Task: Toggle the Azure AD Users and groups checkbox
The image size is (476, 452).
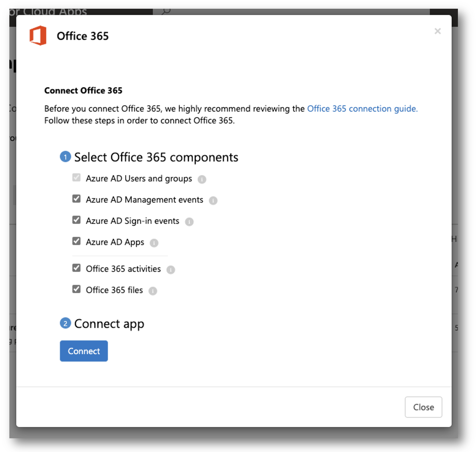Action: coord(76,178)
